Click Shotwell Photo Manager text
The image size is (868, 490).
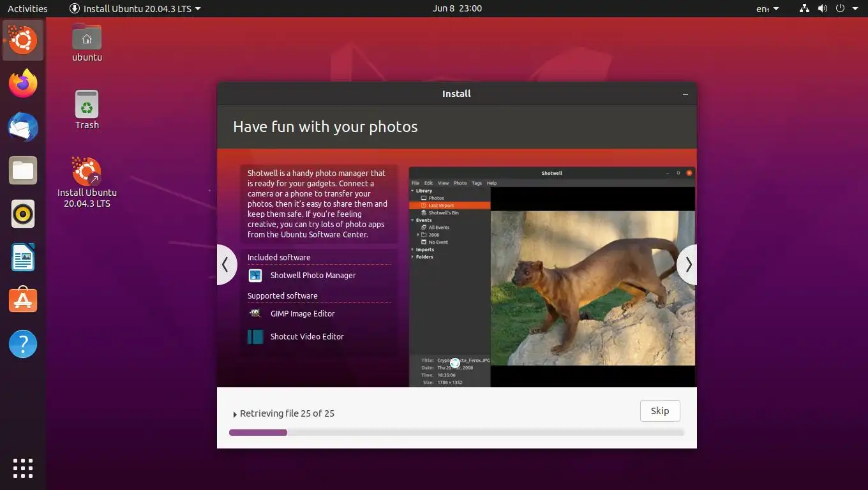[x=313, y=276]
